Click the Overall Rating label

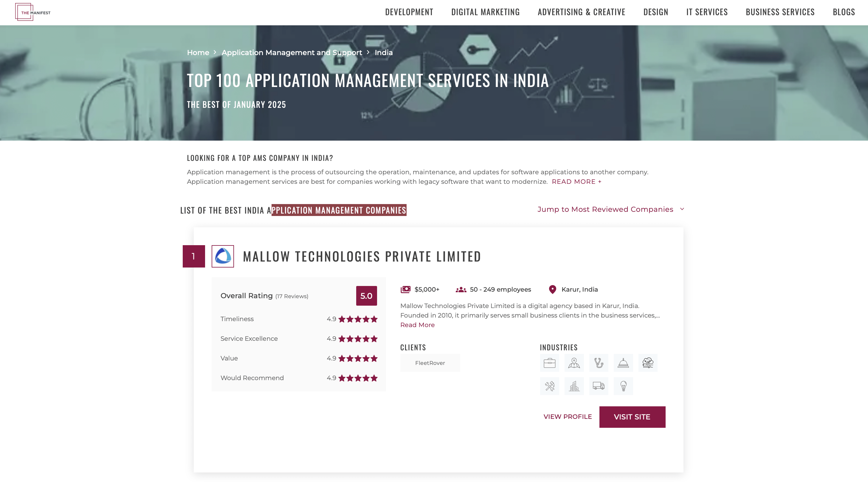tap(246, 296)
